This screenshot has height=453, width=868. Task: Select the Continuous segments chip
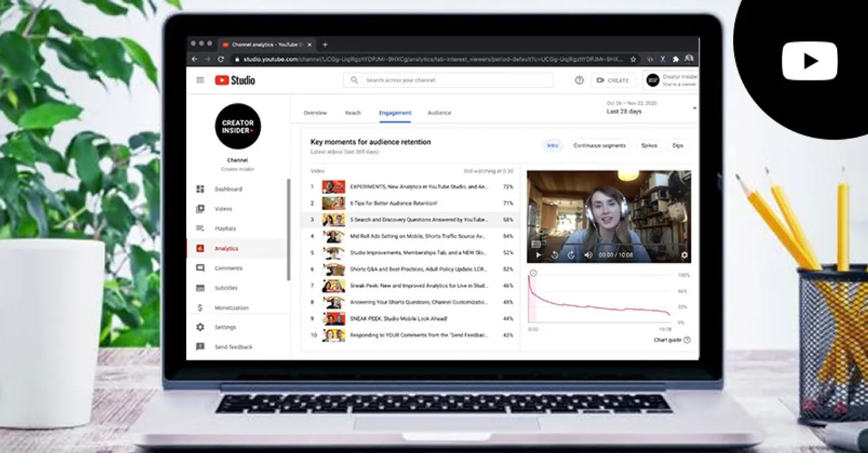[x=599, y=145]
